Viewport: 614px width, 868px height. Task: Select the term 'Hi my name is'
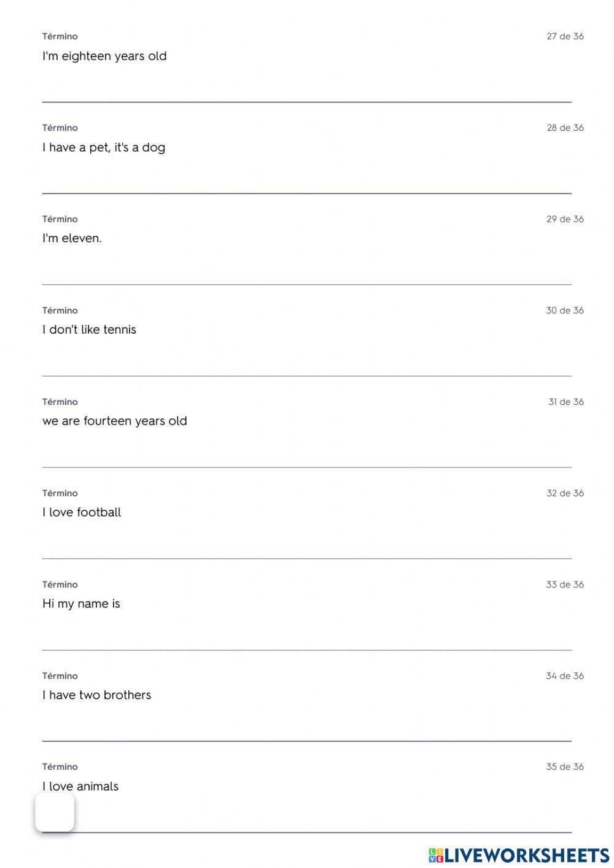(x=81, y=604)
